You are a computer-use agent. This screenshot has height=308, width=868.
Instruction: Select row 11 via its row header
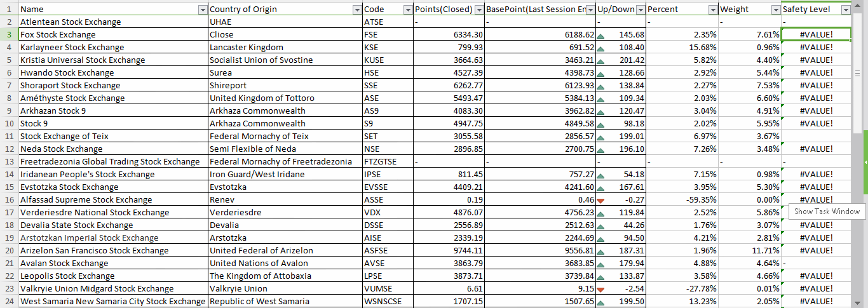click(x=9, y=137)
